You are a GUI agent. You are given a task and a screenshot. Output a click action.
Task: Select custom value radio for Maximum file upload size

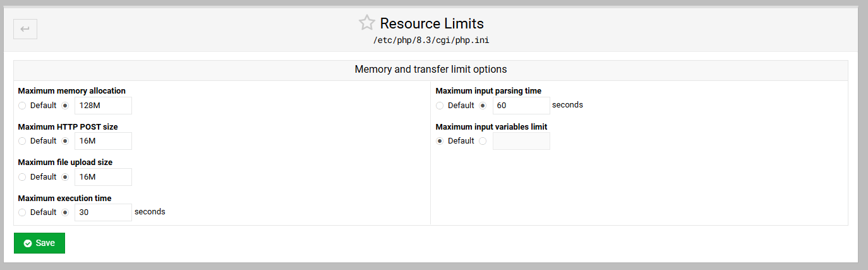click(65, 177)
